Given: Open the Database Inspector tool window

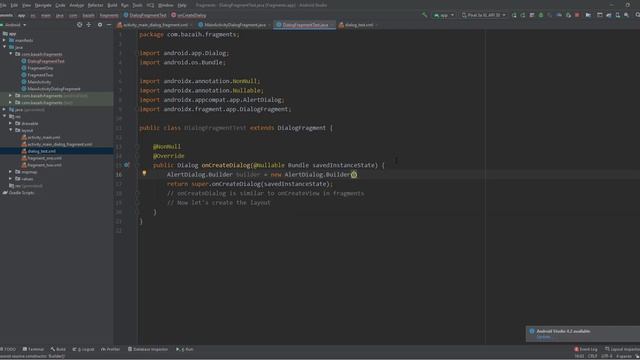Looking at the screenshot, I should tap(148, 349).
